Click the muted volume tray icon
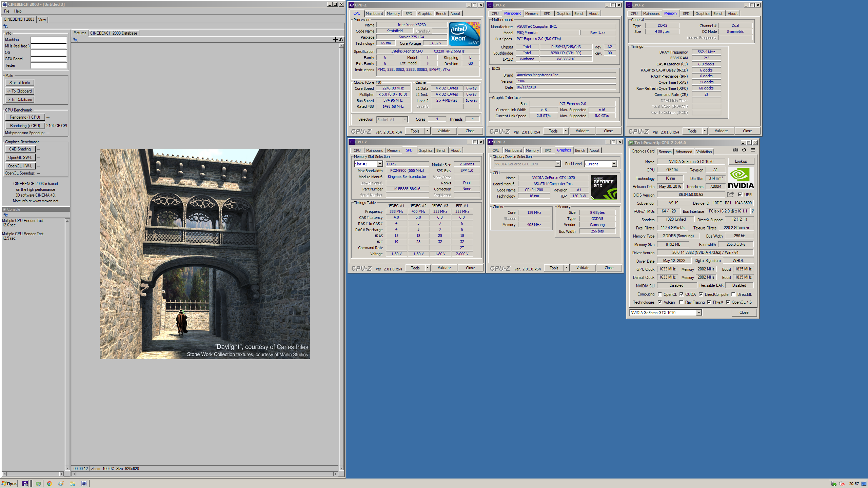The image size is (868, 488). 842,484
